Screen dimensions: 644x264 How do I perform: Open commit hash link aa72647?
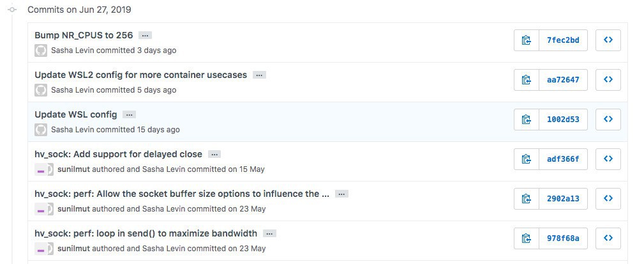563,80
